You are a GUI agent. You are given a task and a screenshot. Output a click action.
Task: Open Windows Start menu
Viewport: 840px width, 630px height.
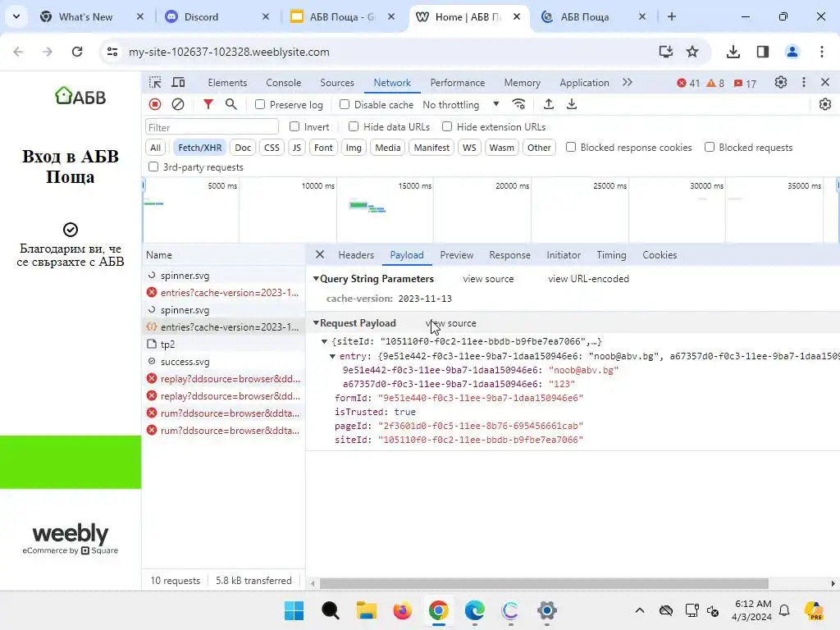click(x=294, y=610)
